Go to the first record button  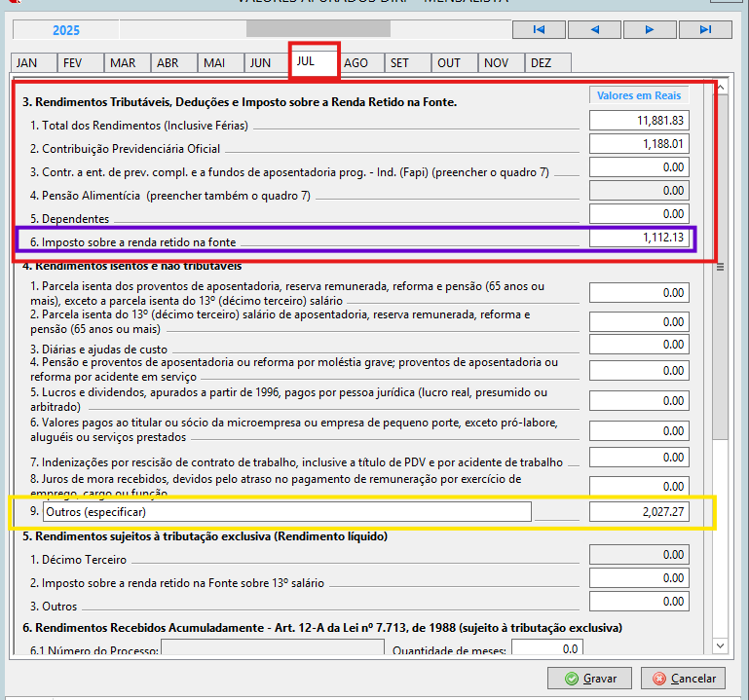click(539, 29)
